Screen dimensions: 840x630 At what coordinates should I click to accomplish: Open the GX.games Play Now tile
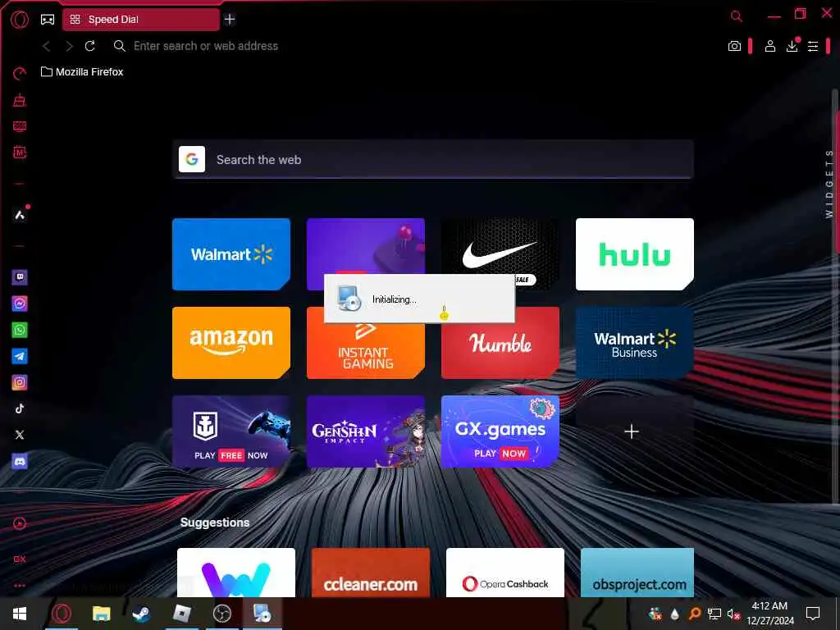click(x=500, y=431)
